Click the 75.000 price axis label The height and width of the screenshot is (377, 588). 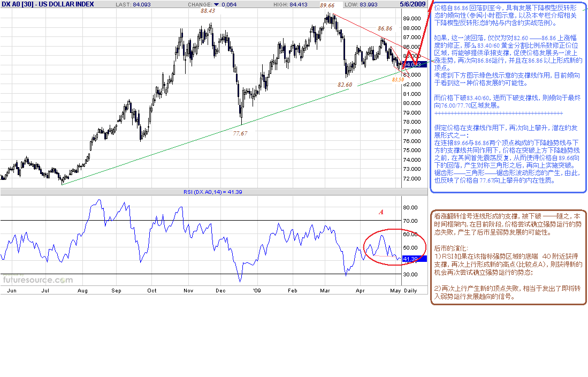[412, 150]
